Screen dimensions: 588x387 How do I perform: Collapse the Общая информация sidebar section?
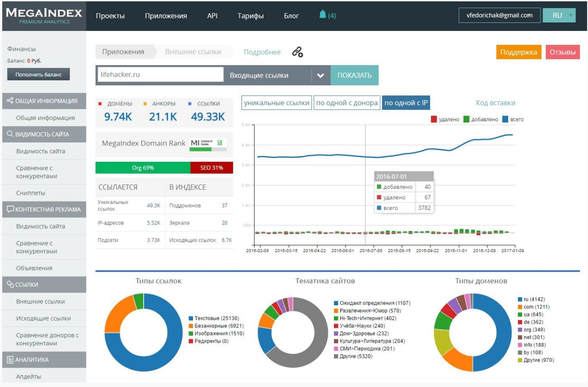pos(43,101)
